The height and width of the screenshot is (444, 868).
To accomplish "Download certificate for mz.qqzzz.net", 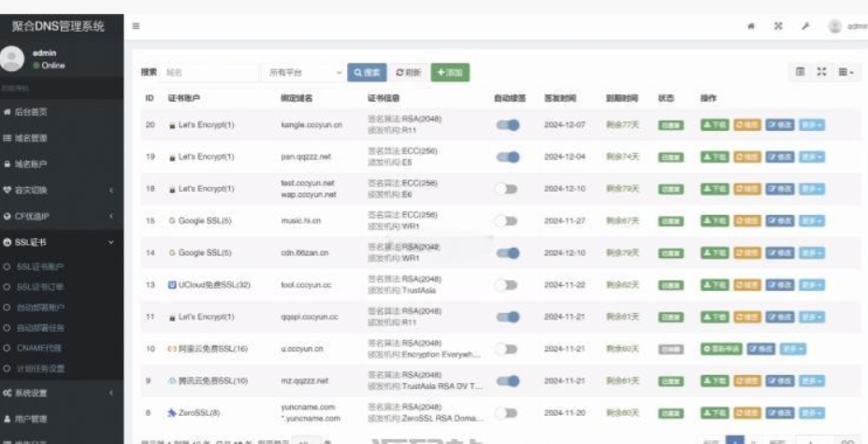I will click(x=716, y=381).
